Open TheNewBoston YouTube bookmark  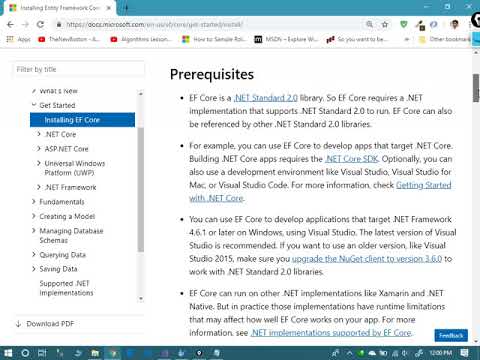click(x=69, y=39)
